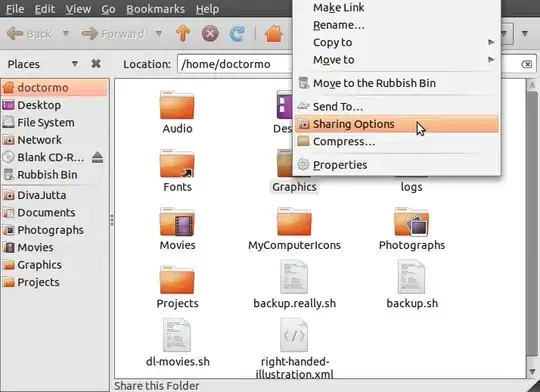The height and width of the screenshot is (392, 540).
Task: Click the Back arrow button
Action: pyautogui.click(x=29, y=34)
